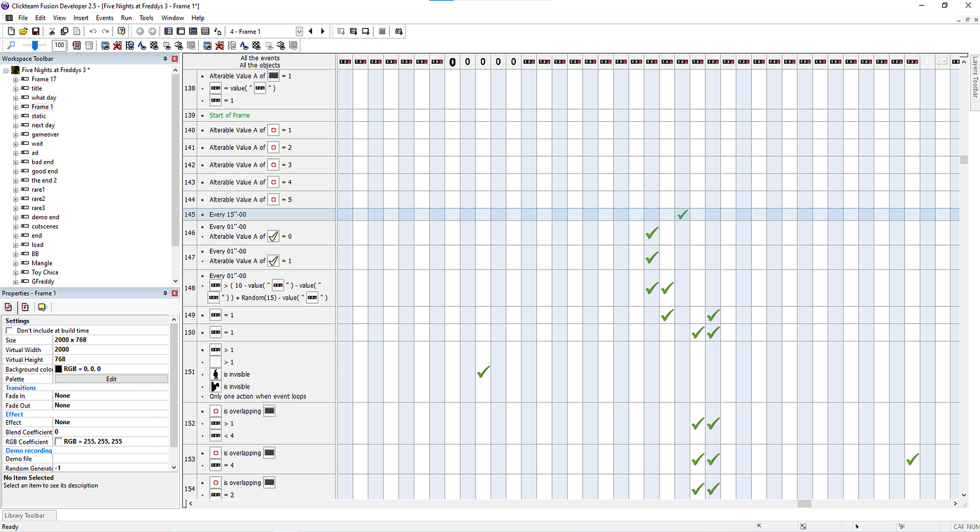Expand the cutscenes tree node
980x532 pixels.
[15, 227]
